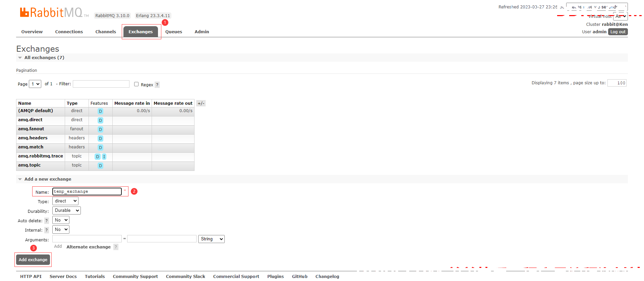
Task: Open the GitHub footer link
Action: 300,276
